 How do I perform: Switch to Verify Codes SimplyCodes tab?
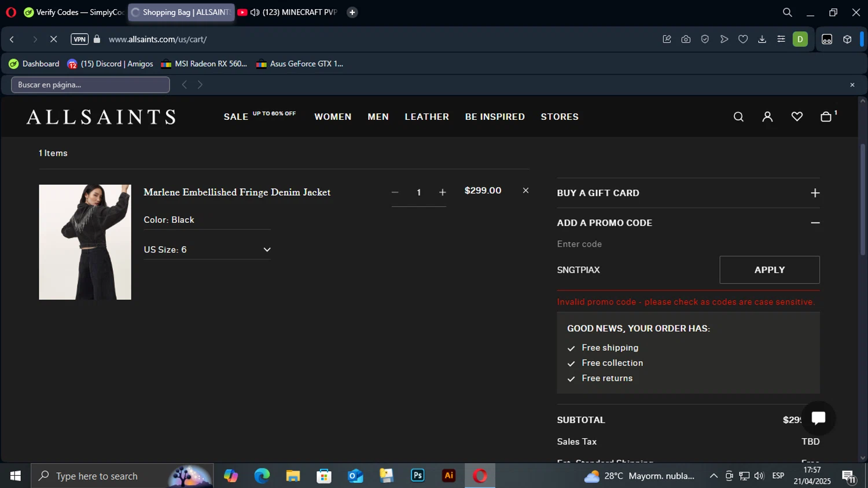pos(74,12)
